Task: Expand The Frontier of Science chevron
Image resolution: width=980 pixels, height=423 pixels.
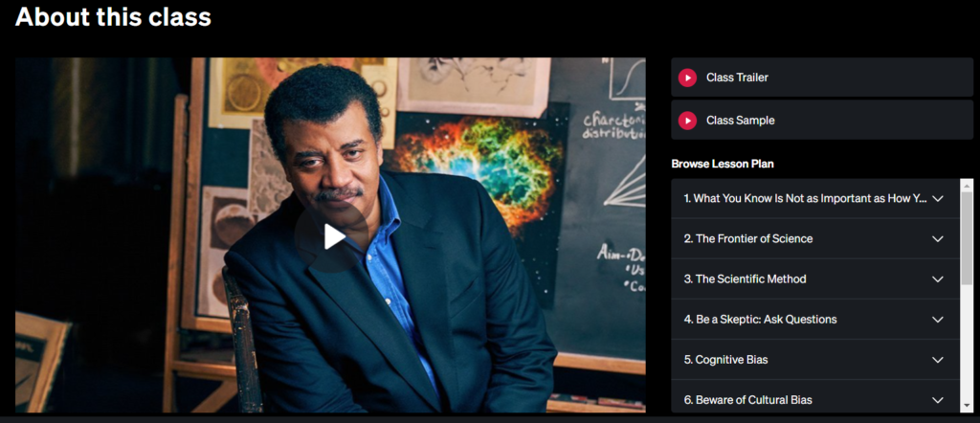Action: click(x=938, y=238)
